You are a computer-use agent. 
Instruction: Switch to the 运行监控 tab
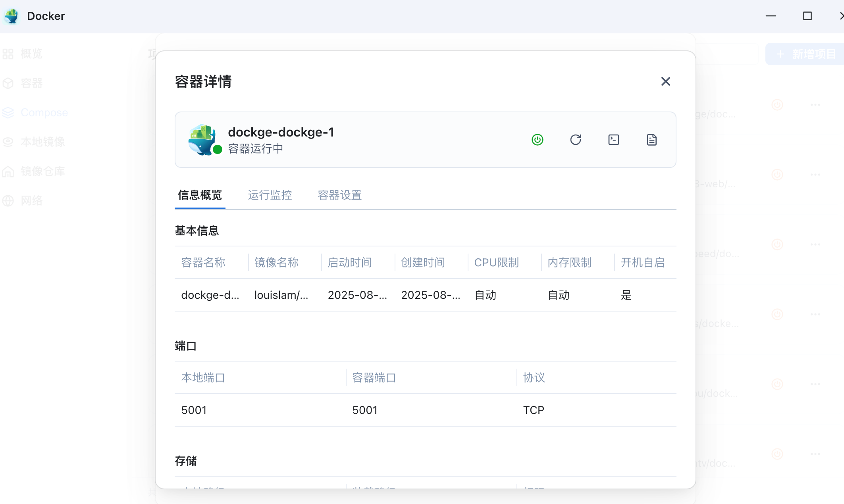270,195
